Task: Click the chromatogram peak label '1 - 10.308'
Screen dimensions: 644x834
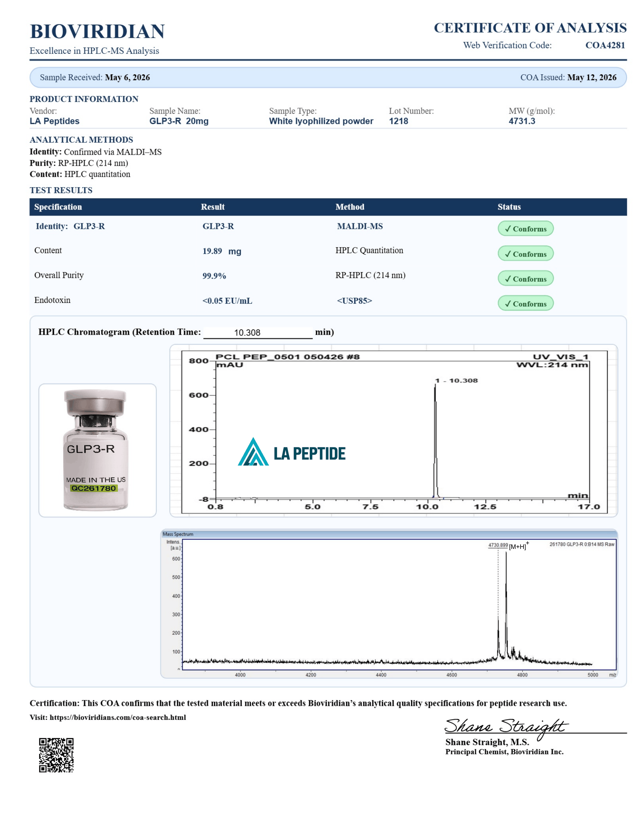Action: coord(456,380)
